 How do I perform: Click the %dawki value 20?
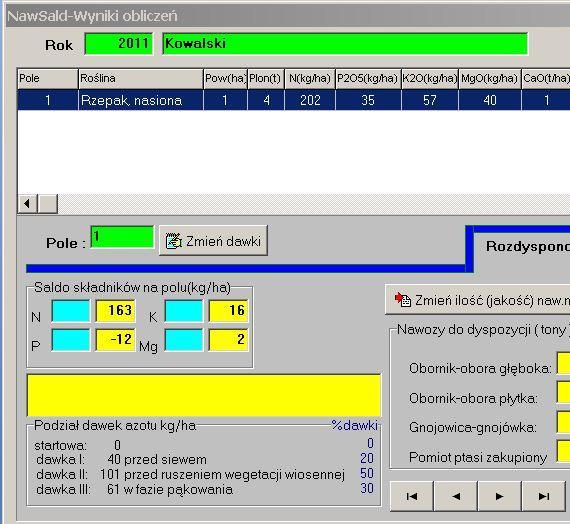(x=367, y=458)
